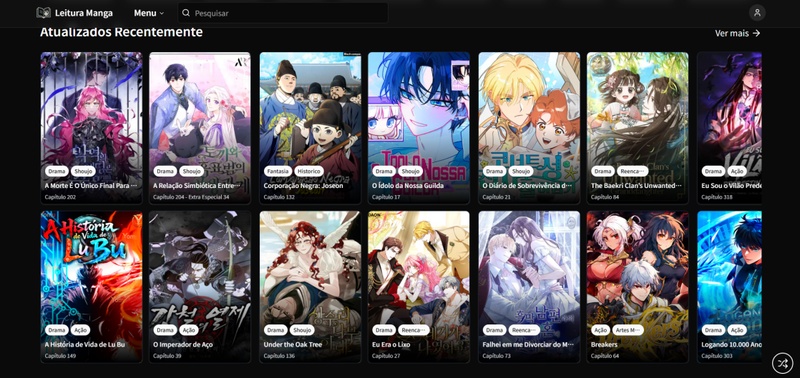Click Ação tag on Logando 10.000 Anos
Viewport: 800px width, 378px height.
point(736,330)
